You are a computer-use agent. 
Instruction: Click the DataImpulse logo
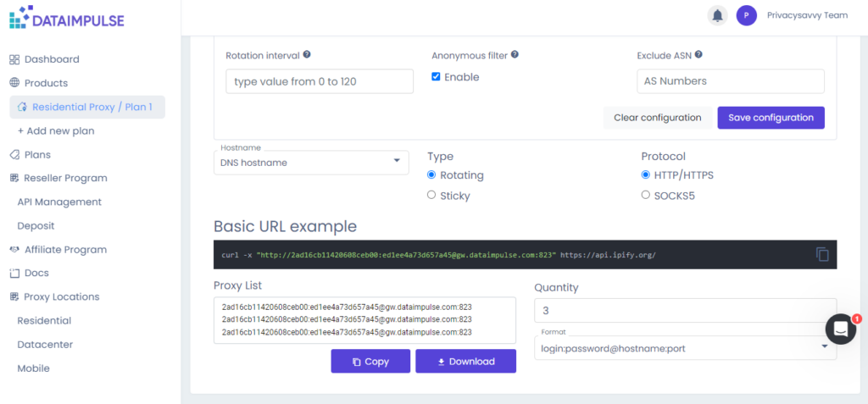67,17
